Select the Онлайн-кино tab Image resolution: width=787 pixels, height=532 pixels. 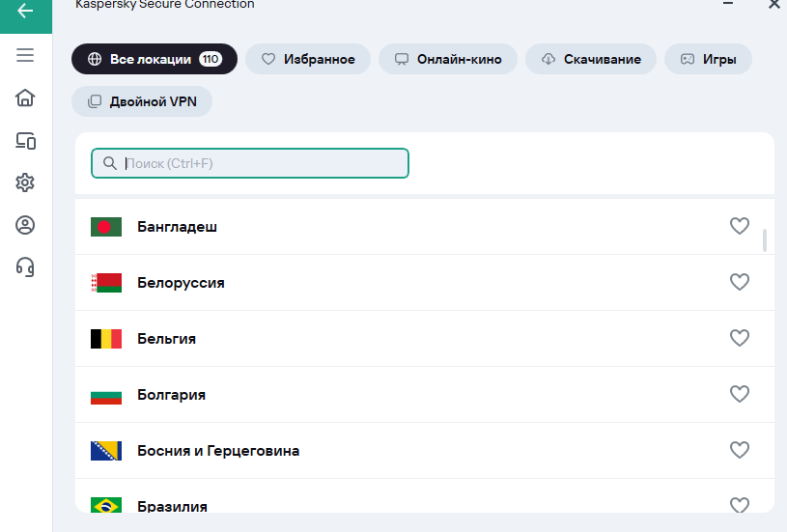447,59
